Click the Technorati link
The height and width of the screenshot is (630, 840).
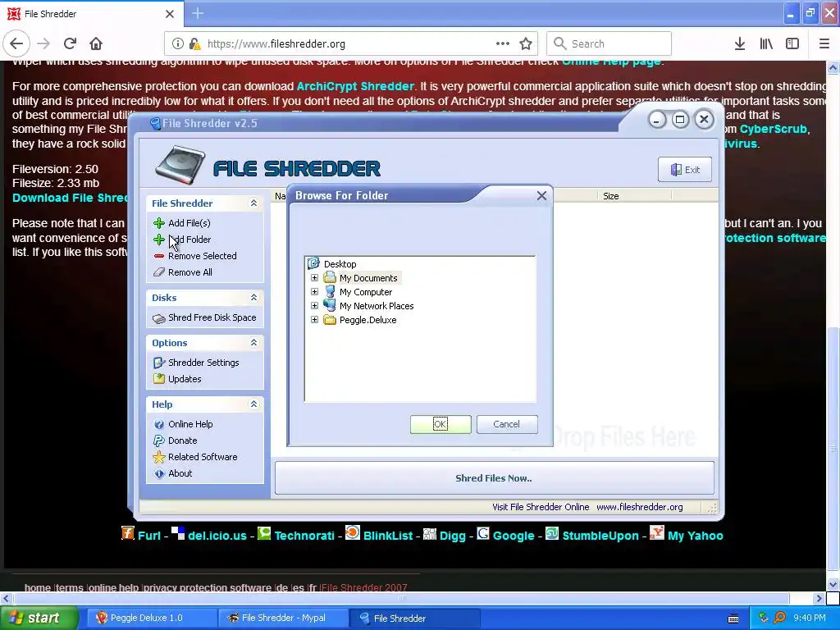tap(304, 536)
